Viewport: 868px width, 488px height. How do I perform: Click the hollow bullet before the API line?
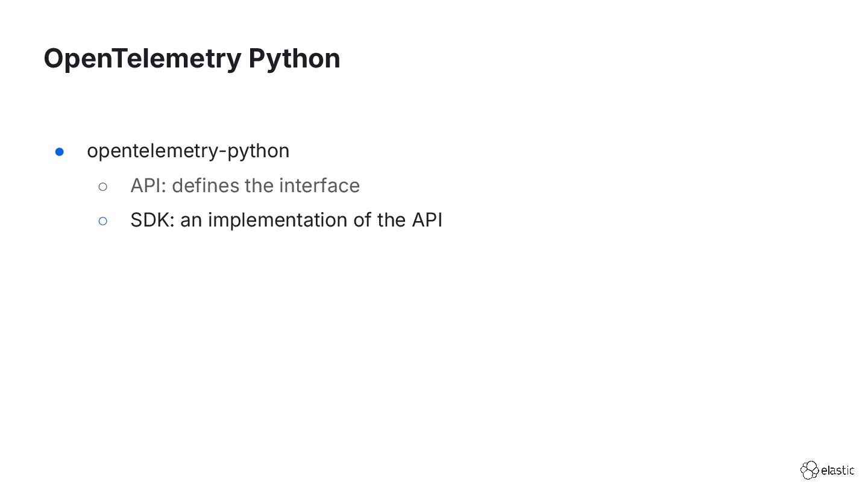point(102,187)
